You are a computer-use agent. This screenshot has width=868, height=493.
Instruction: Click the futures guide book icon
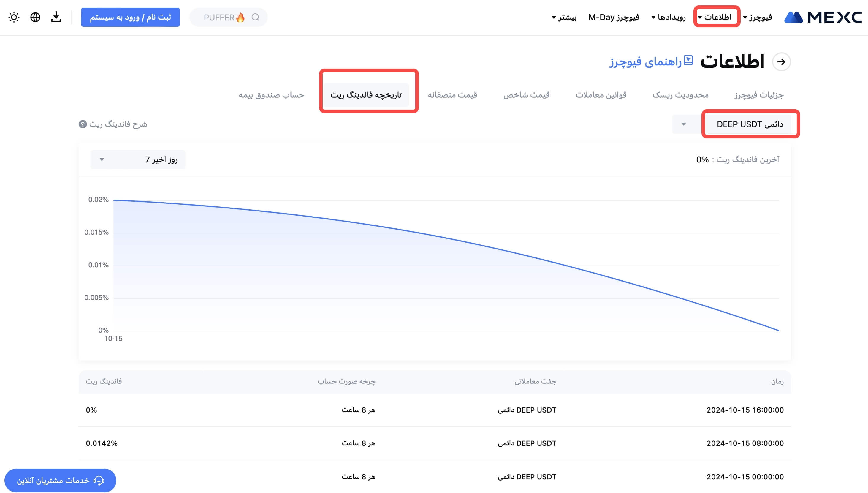tap(688, 61)
